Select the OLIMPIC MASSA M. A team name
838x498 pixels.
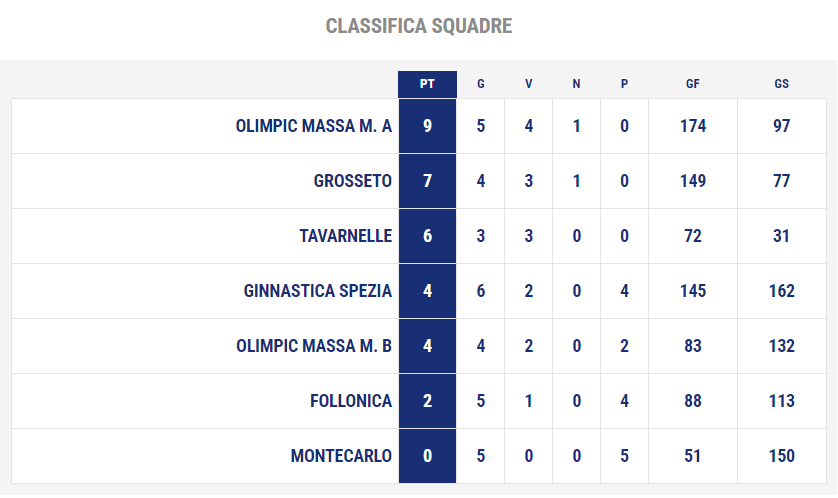[314, 126]
